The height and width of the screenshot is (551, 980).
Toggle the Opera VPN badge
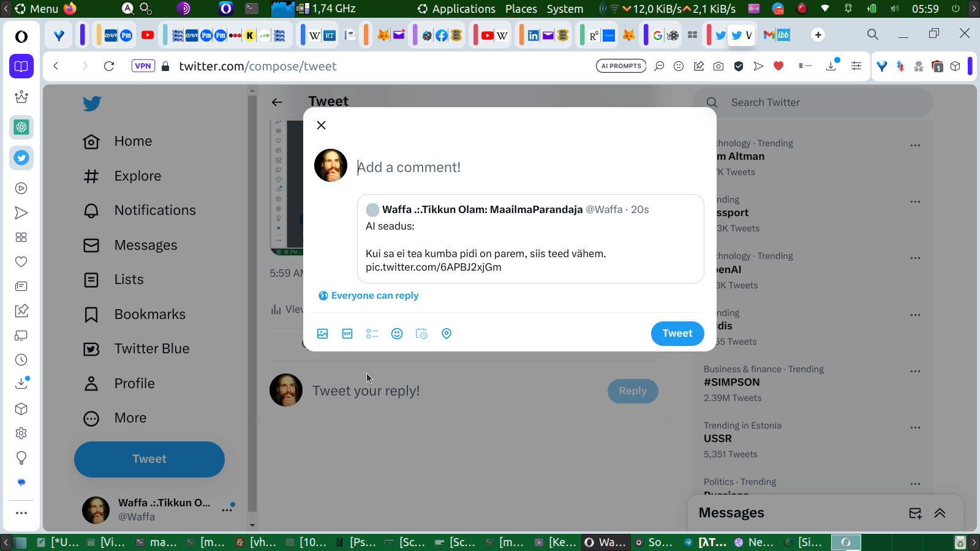coord(143,66)
